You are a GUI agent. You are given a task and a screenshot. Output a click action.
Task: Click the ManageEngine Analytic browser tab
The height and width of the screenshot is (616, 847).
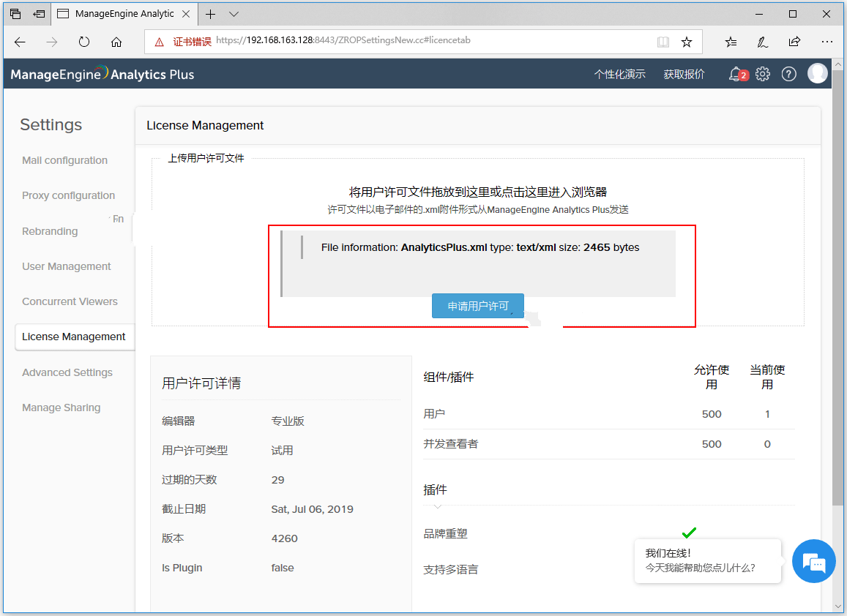click(x=124, y=14)
